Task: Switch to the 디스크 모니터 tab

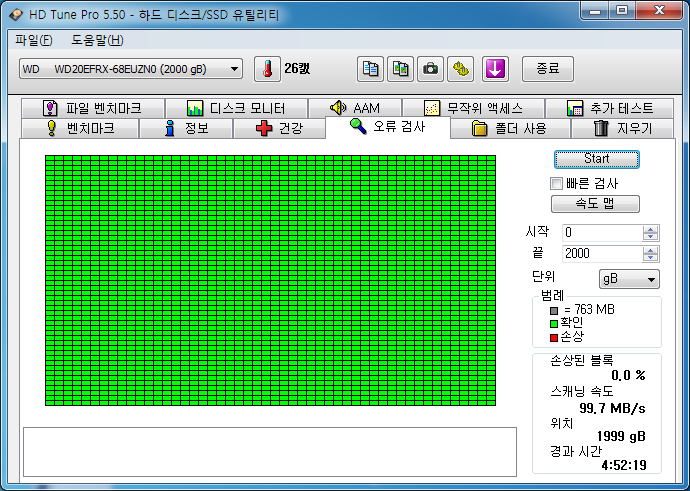Action: [x=236, y=108]
